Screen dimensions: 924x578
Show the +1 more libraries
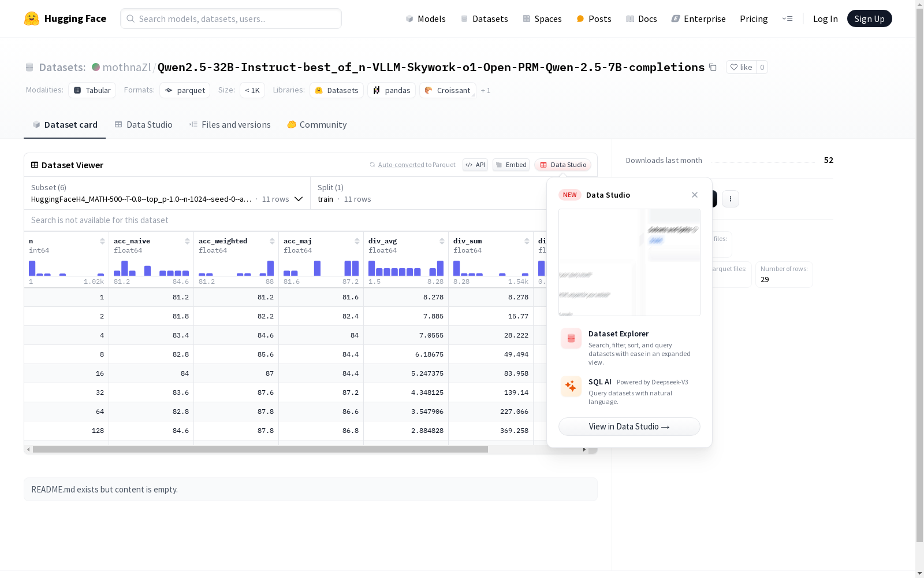click(x=486, y=91)
